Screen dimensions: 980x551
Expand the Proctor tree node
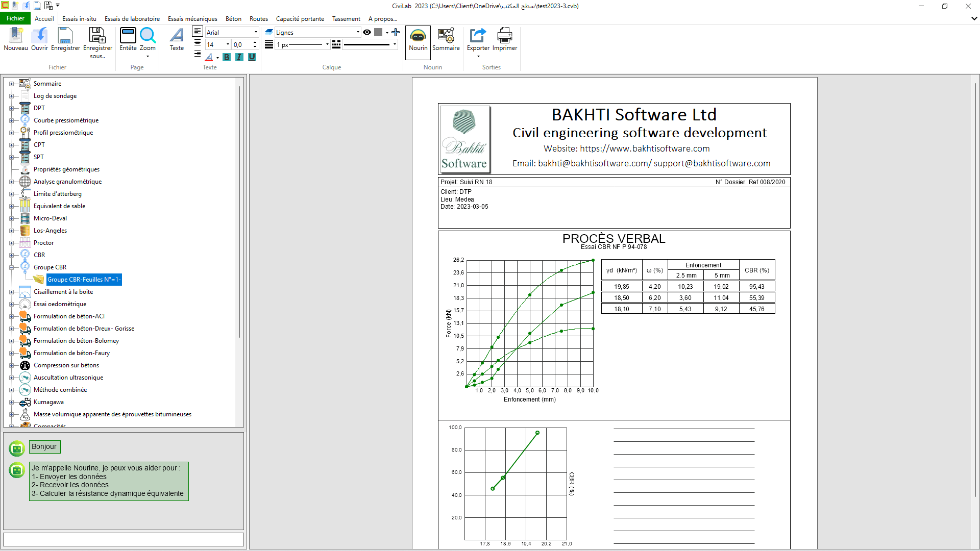[x=11, y=243]
